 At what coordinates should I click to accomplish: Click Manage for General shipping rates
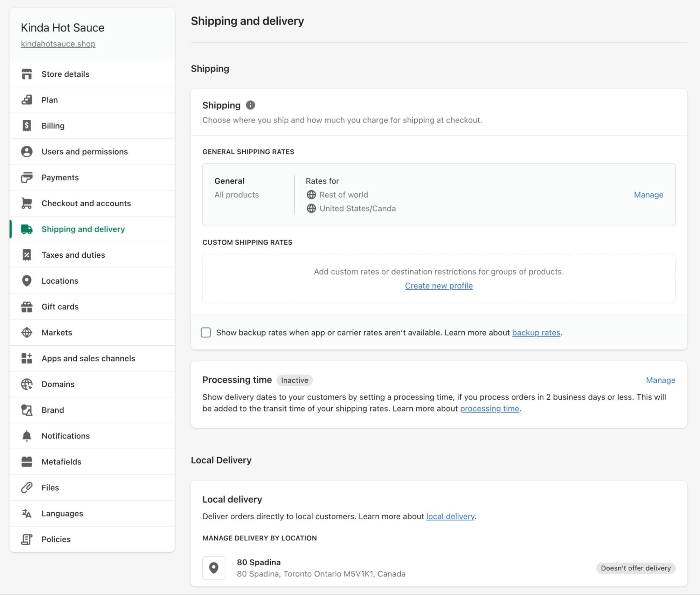648,194
